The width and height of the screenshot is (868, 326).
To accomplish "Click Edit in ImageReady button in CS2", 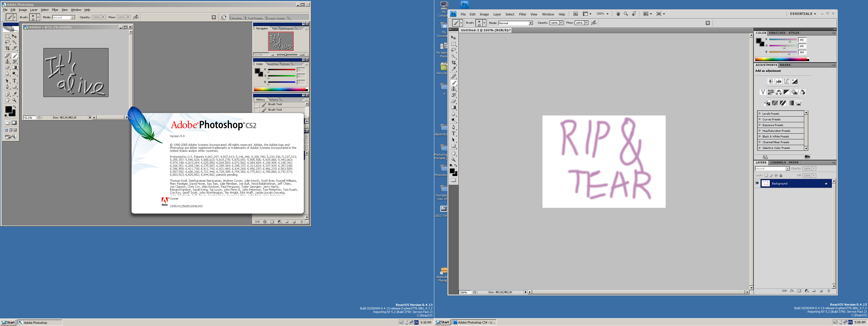I will [x=11, y=137].
